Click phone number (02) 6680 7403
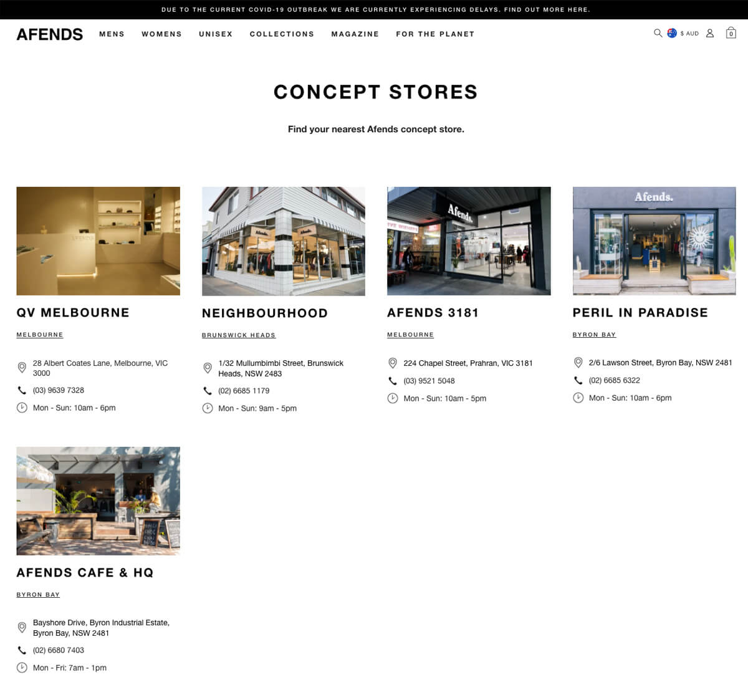Viewport: 748px width, 700px height. [59, 650]
